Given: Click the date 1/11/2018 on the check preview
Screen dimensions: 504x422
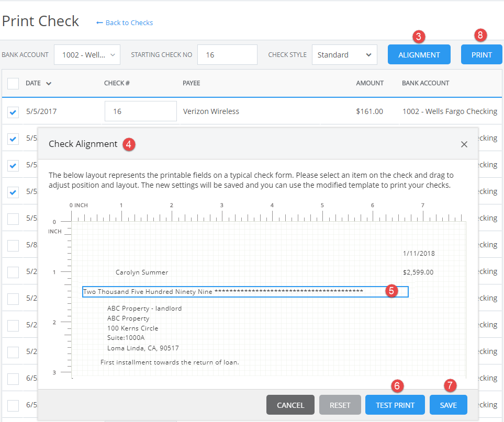Looking at the screenshot, I should [x=418, y=253].
